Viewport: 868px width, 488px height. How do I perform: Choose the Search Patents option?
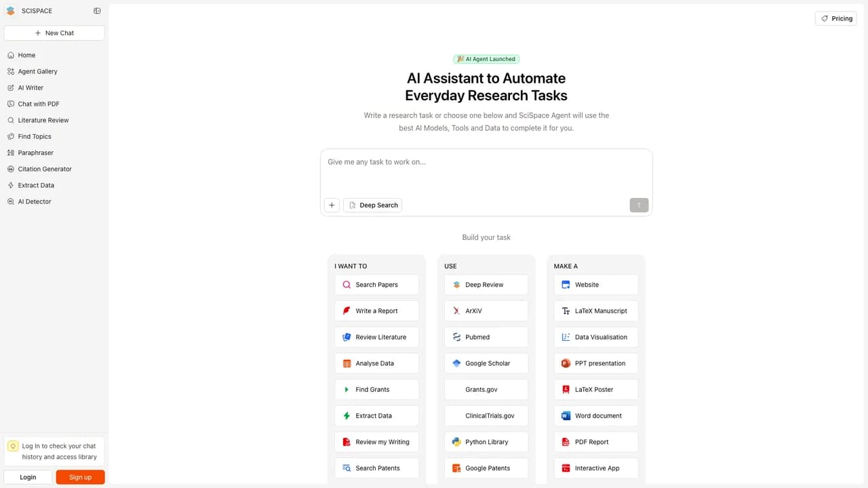pos(376,468)
